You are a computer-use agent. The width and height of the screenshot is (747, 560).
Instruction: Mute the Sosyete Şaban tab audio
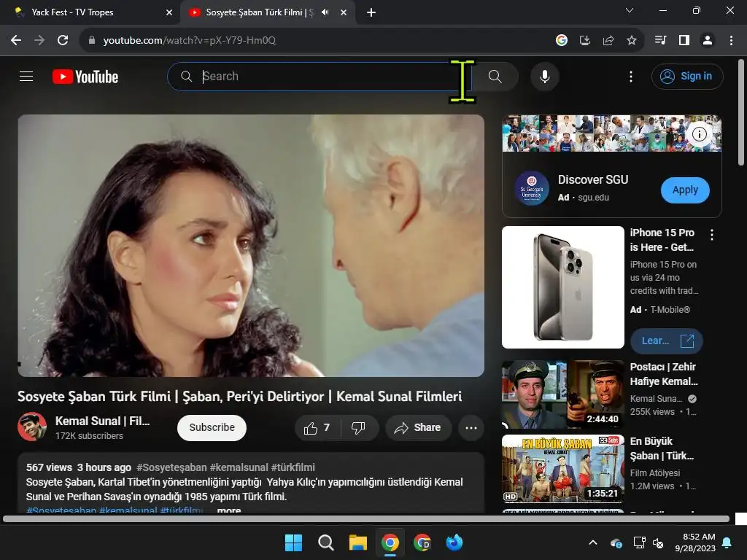pyautogui.click(x=325, y=12)
